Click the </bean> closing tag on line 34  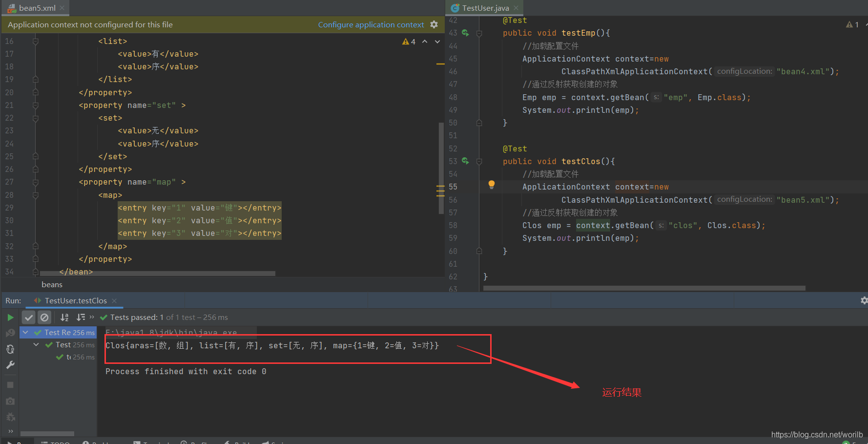point(76,272)
